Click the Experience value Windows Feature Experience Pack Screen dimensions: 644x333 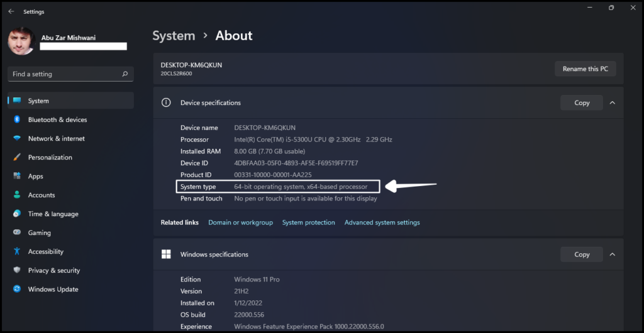pyautogui.click(x=309, y=327)
